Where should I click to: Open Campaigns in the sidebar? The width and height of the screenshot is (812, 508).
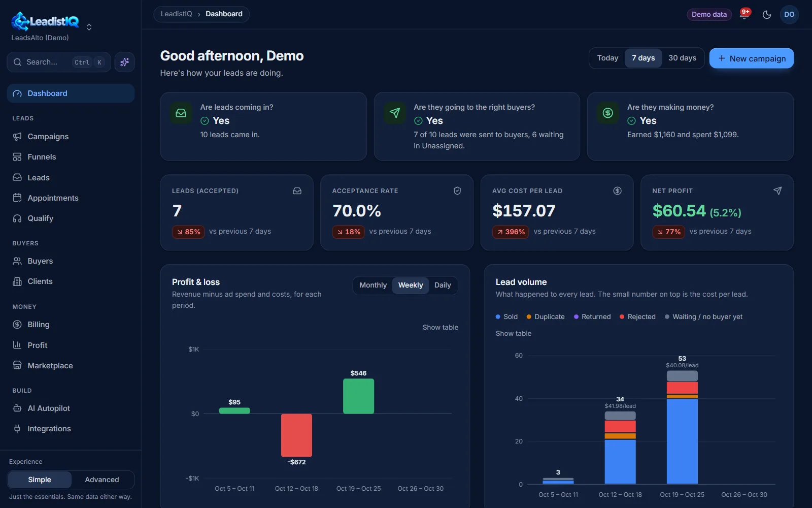[71, 137]
